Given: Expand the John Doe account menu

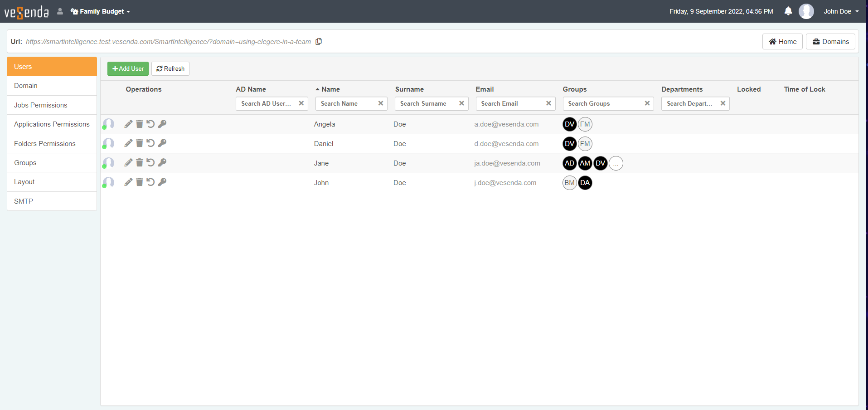Looking at the screenshot, I should tap(841, 11).
